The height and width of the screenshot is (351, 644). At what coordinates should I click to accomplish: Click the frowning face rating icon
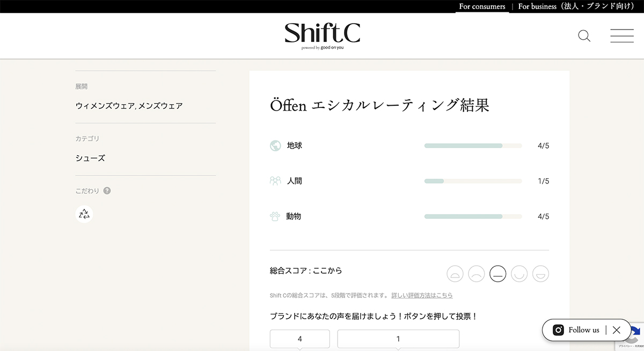[477, 274]
